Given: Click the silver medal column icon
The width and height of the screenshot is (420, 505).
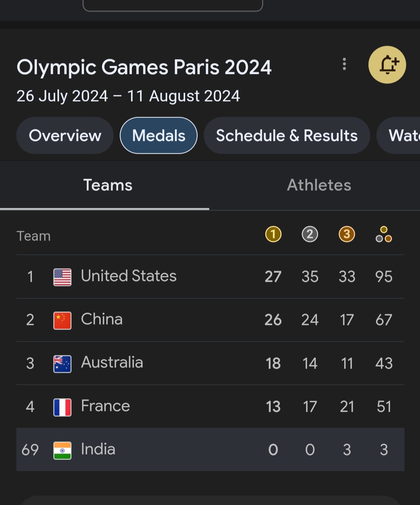Looking at the screenshot, I should pyautogui.click(x=310, y=234).
